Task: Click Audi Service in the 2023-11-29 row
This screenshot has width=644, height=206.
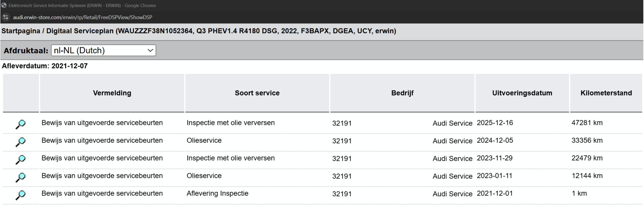Action: [x=452, y=158]
